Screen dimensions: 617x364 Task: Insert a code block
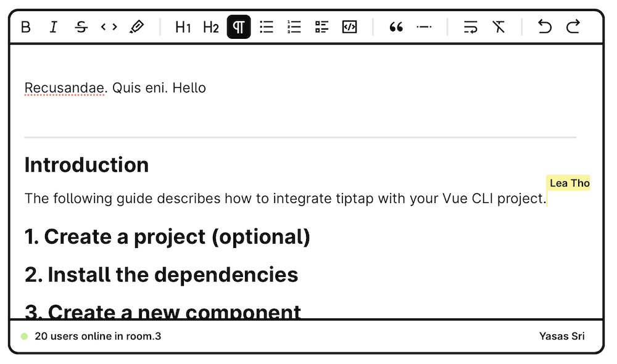[350, 27]
